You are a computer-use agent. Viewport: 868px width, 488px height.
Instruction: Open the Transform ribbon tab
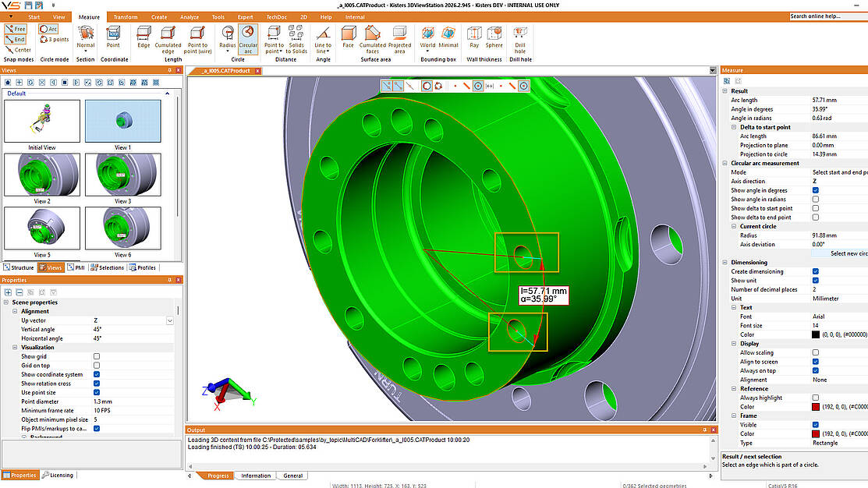[126, 17]
